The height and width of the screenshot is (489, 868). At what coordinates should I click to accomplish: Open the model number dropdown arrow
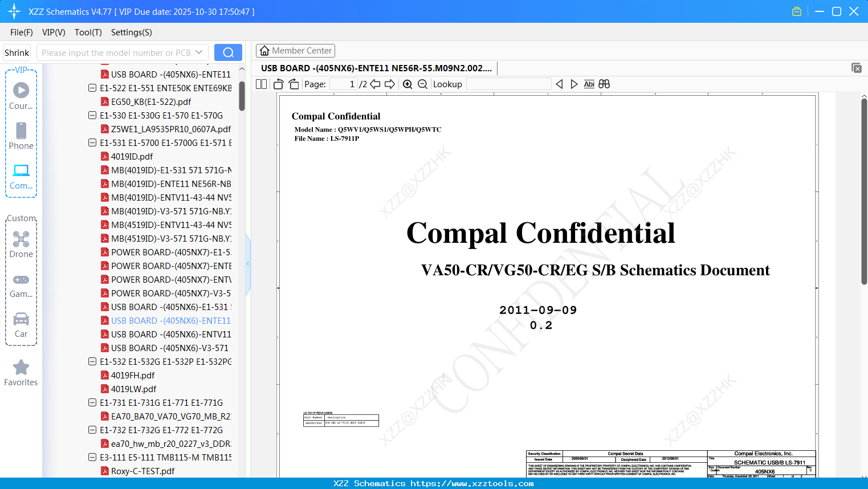(199, 52)
